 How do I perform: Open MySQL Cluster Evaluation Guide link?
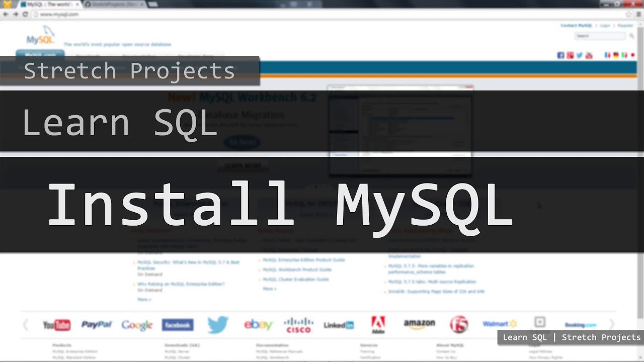(x=295, y=279)
